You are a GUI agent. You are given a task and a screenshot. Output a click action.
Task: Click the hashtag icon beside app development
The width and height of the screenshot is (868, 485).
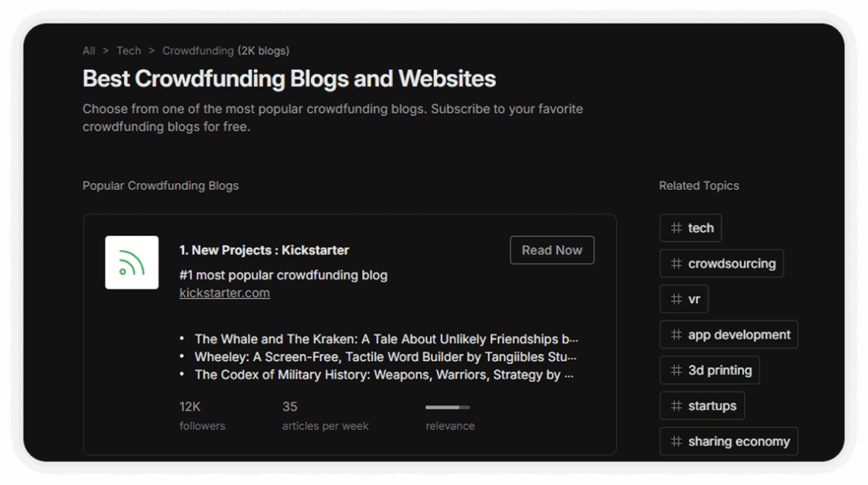(x=675, y=334)
